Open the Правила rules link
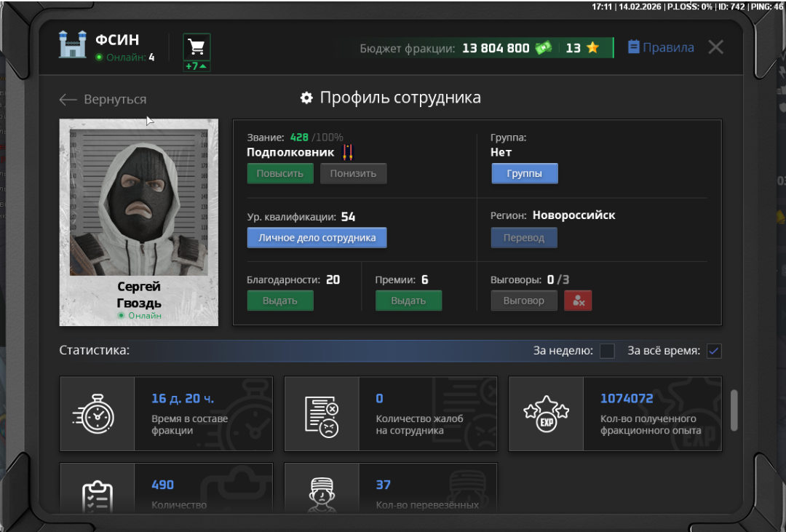The height and width of the screenshot is (532, 786). coord(660,48)
